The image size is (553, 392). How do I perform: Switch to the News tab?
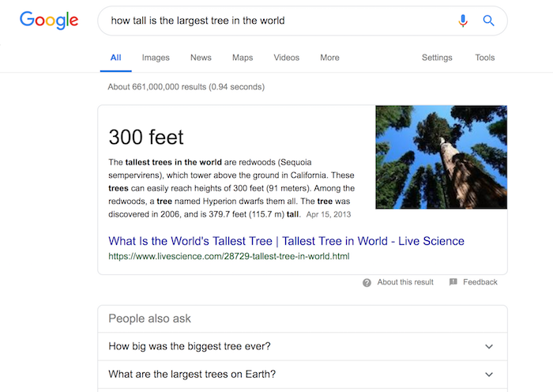[x=201, y=58]
